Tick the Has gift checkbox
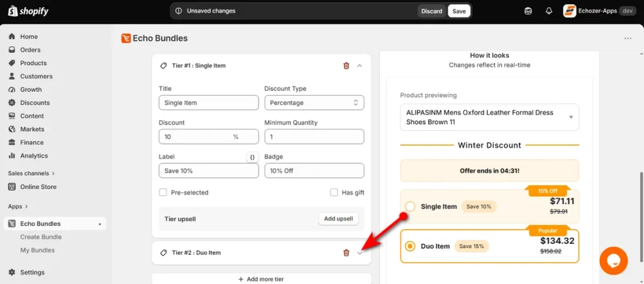644x284 pixels. pos(334,192)
